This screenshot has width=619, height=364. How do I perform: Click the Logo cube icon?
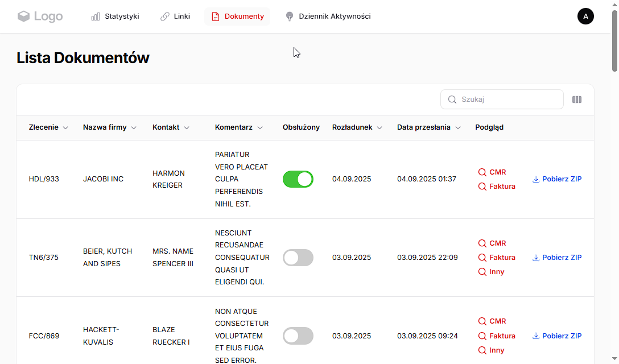(x=23, y=16)
